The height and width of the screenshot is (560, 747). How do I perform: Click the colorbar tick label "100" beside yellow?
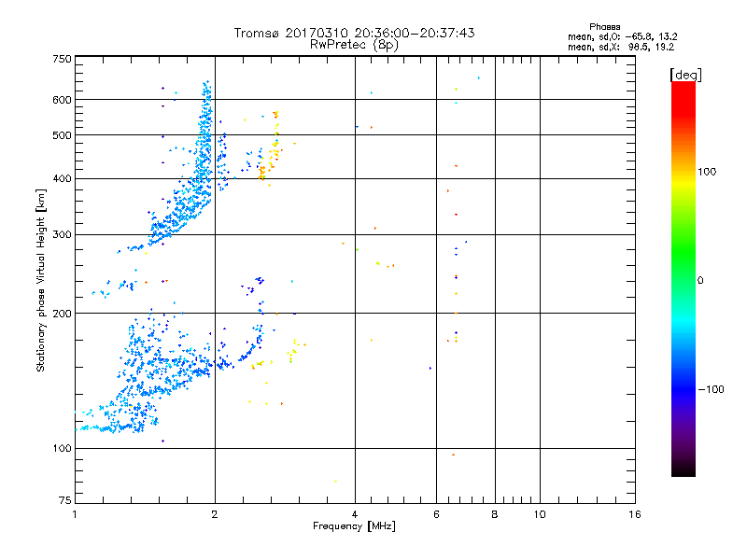[707, 172]
